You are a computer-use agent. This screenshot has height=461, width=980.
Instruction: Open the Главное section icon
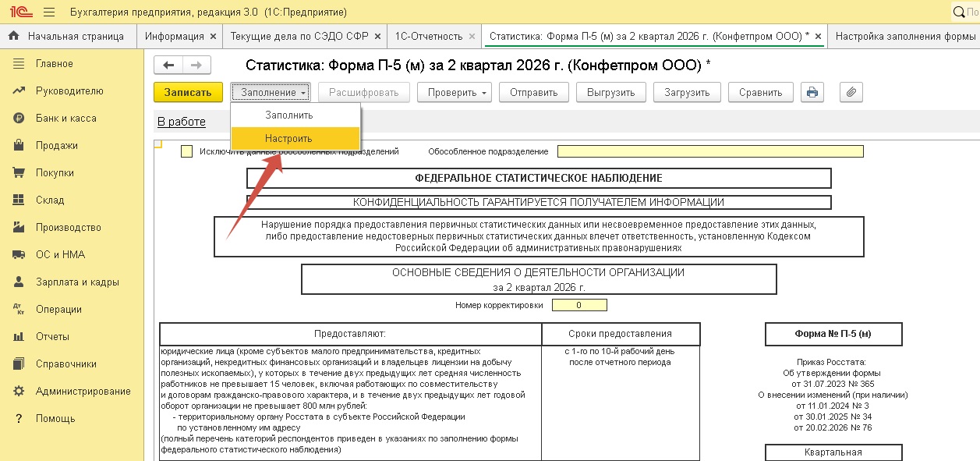[x=19, y=63]
